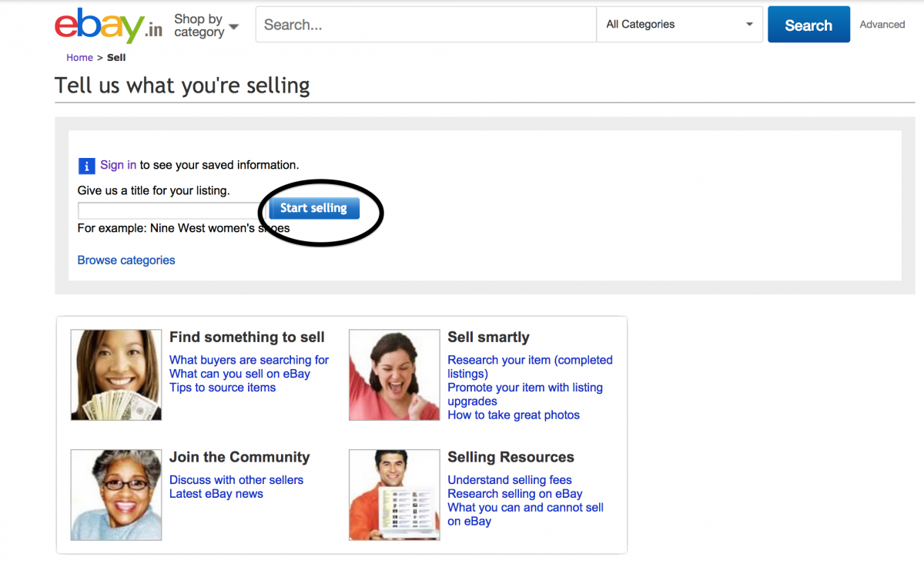Click the woman with glasses thumbnail
Screen dimensions: 924x571
(x=116, y=495)
